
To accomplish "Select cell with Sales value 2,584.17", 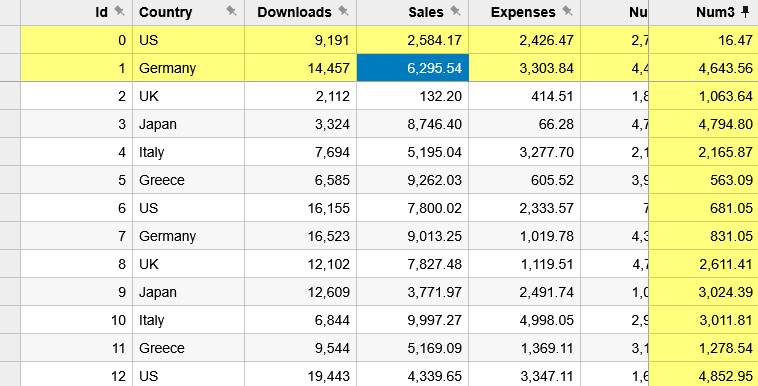I will click(413, 40).
